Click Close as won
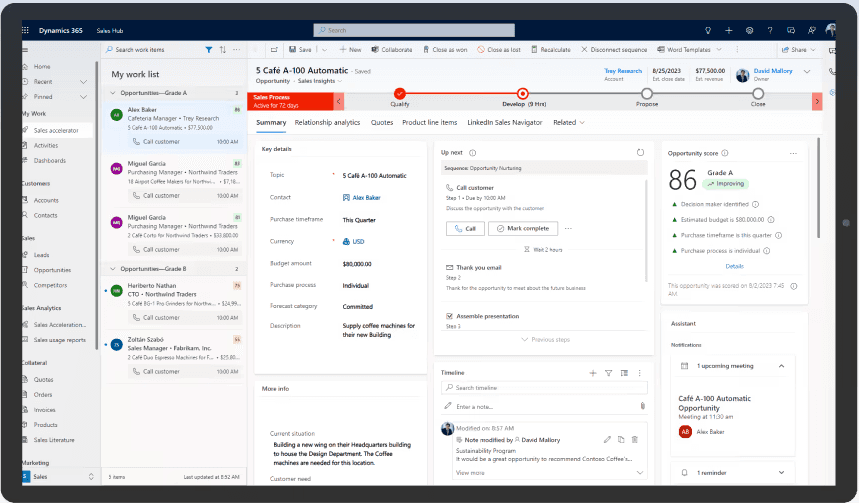 tap(445, 50)
